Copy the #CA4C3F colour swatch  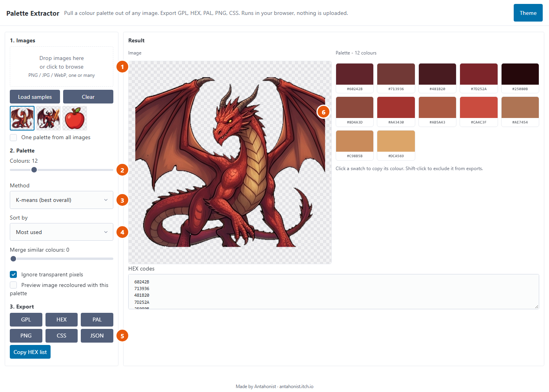479,112
